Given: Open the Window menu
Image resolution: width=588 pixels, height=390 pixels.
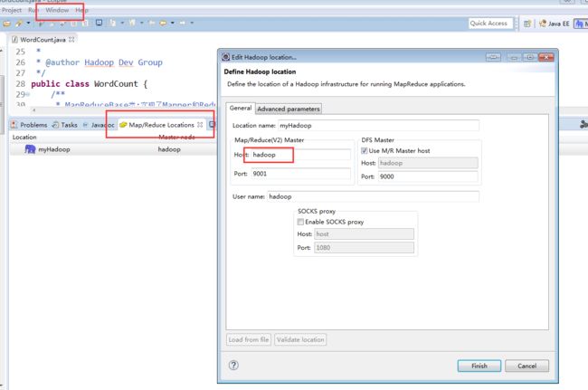Looking at the screenshot, I should pyautogui.click(x=57, y=10).
